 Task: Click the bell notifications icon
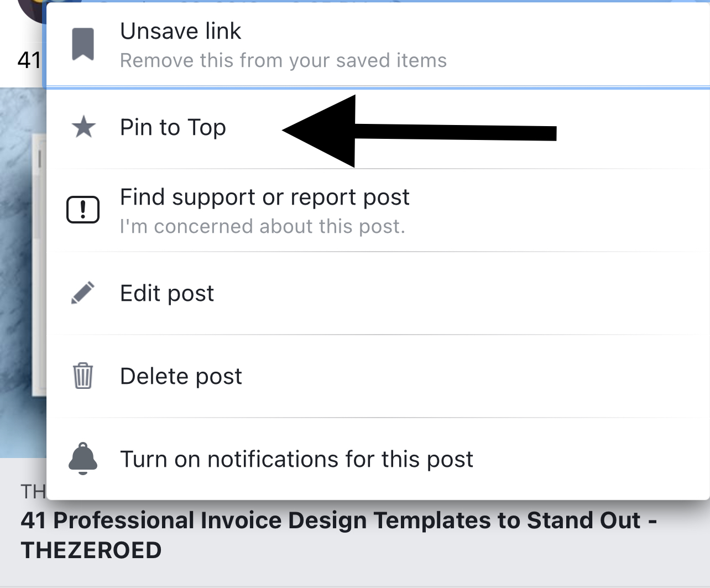(83, 459)
